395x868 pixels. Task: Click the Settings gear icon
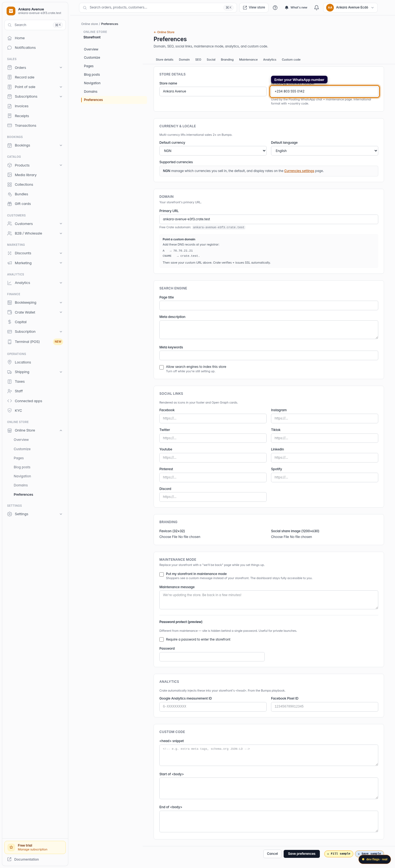pyautogui.click(x=9, y=514)
